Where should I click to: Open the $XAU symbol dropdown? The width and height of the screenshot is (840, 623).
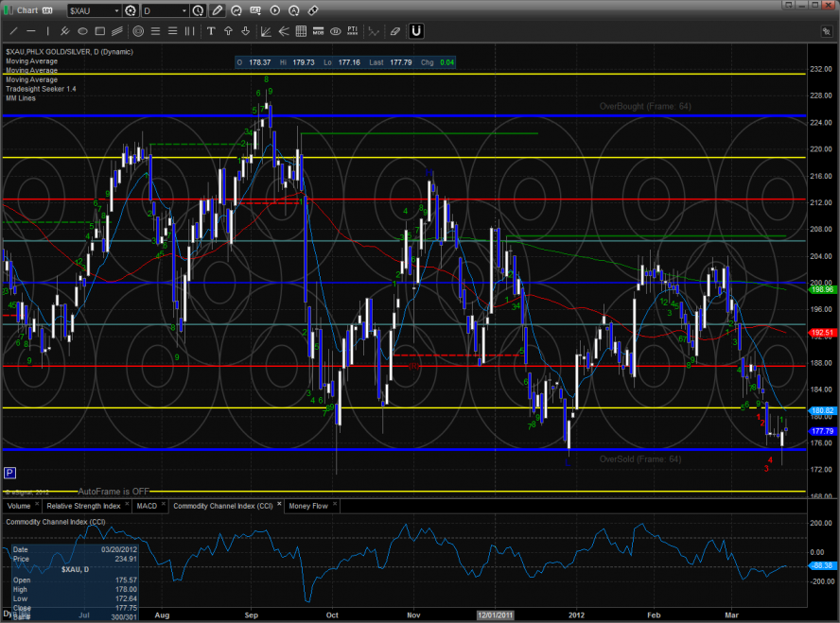pos(116,11)
